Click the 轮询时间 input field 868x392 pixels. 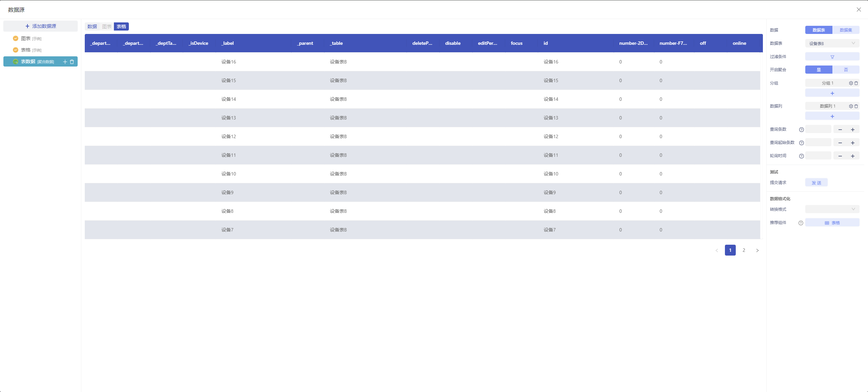tap(818, 156)
